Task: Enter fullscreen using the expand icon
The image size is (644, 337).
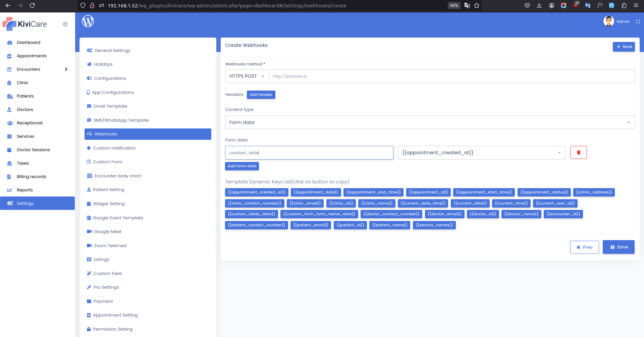Action: pyautogui.click(x=638, y=21)
